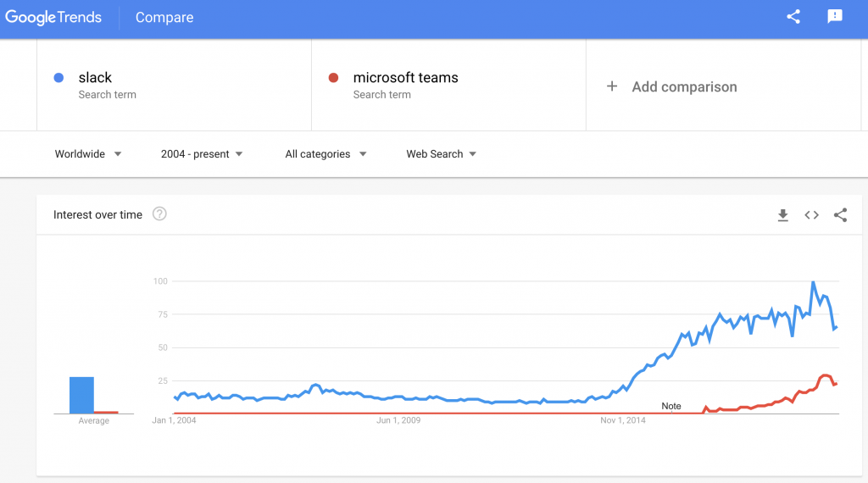
Task: Download the Interest over time chart
Action: tap(783, 215)
